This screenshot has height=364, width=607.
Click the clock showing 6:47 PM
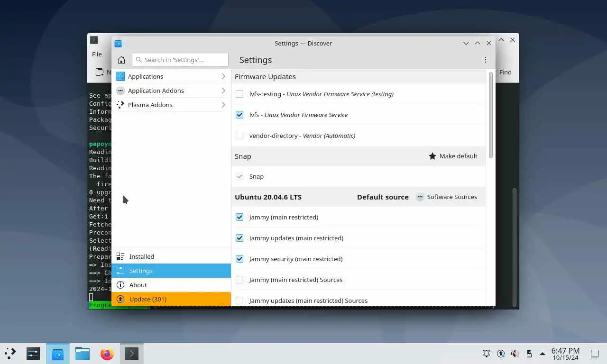565,354
